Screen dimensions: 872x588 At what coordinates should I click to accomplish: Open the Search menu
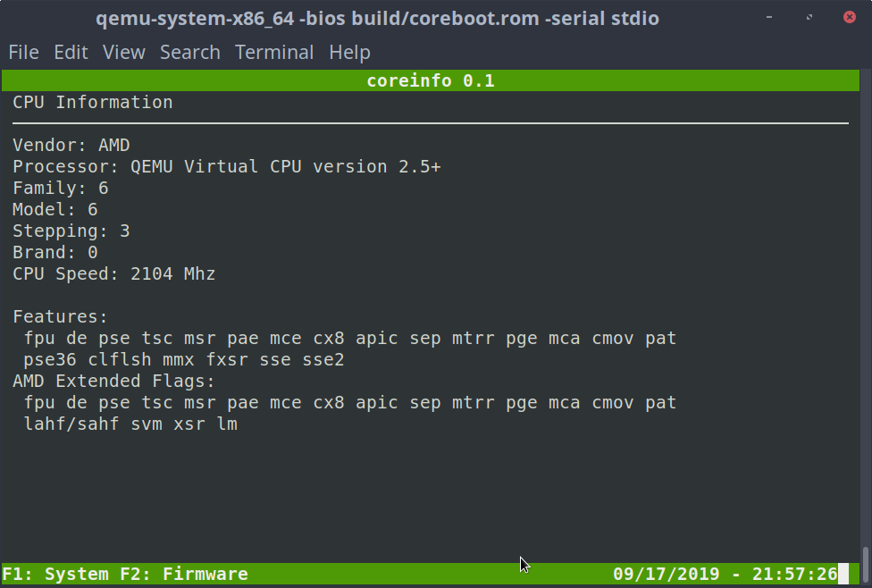click(x=189, y=52)
